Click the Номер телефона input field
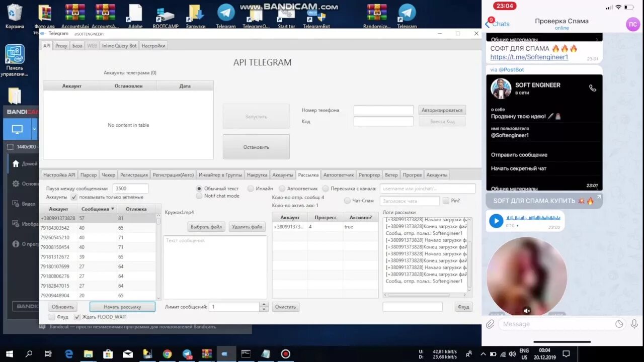The image size is (644, 362). [x=383, y=110]
